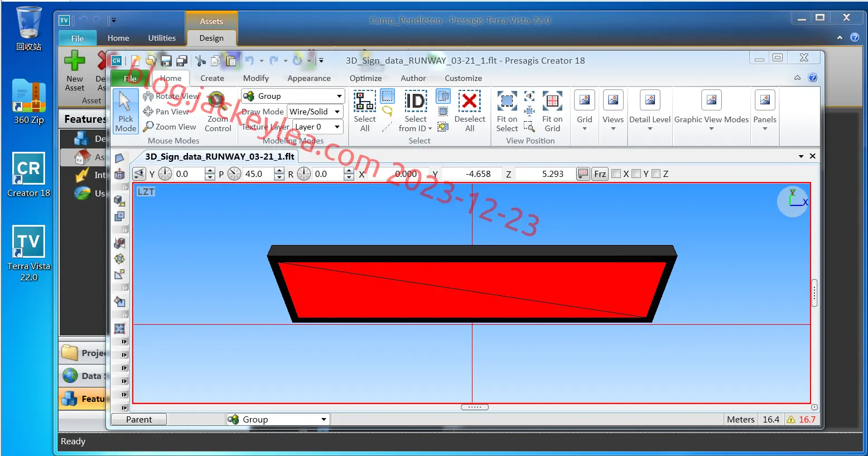This screenshot has height=456, width=868.
Task: Enable the Z axis freeze checkbox
Action: 657,174
